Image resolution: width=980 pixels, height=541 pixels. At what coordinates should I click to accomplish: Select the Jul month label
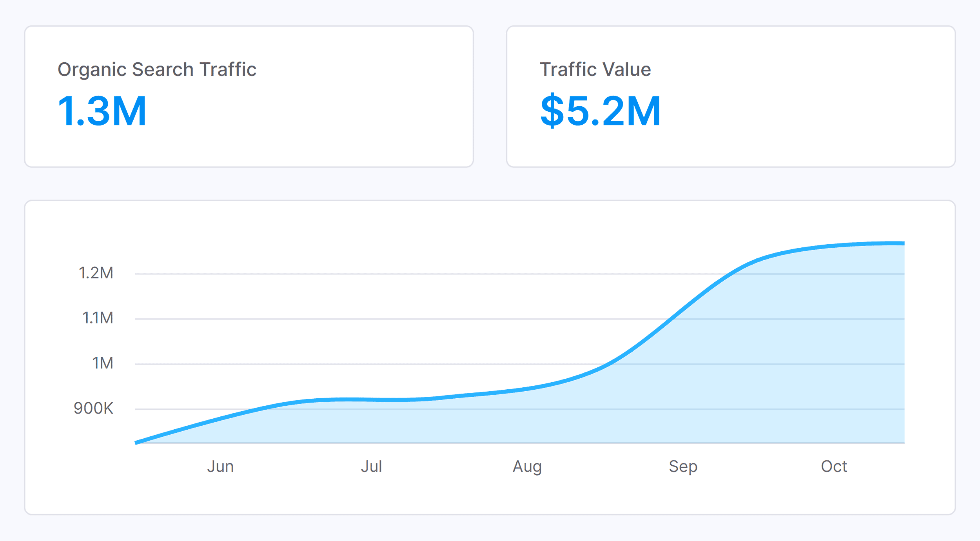(x=371, y=467)
